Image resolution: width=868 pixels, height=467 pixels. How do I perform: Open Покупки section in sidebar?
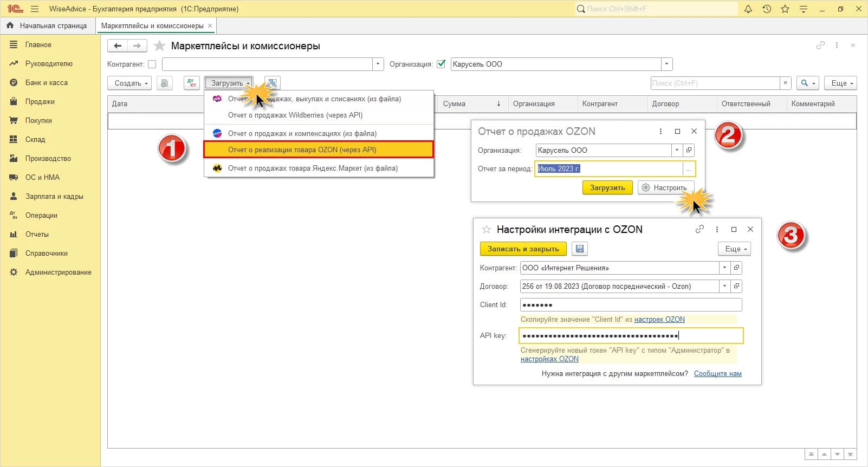pyautogui.click(x=38, y=120)
